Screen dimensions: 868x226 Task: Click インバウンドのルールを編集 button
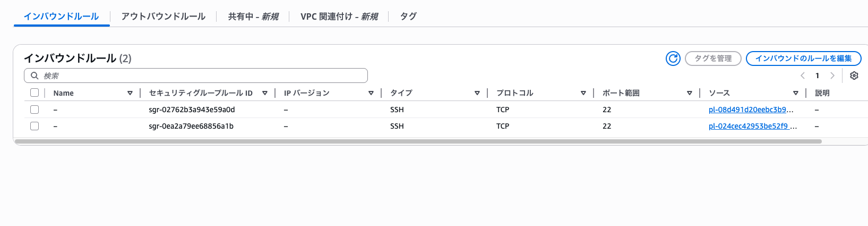pos(803,58)
